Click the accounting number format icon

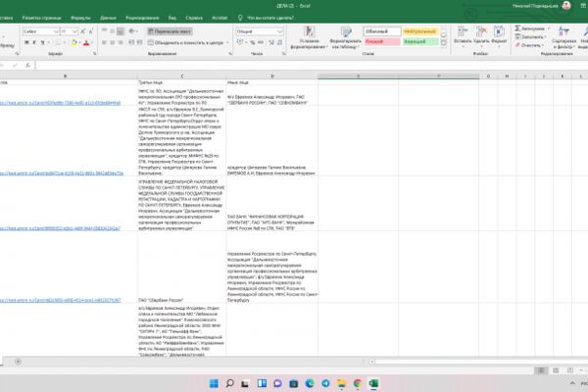pos(240,43)
